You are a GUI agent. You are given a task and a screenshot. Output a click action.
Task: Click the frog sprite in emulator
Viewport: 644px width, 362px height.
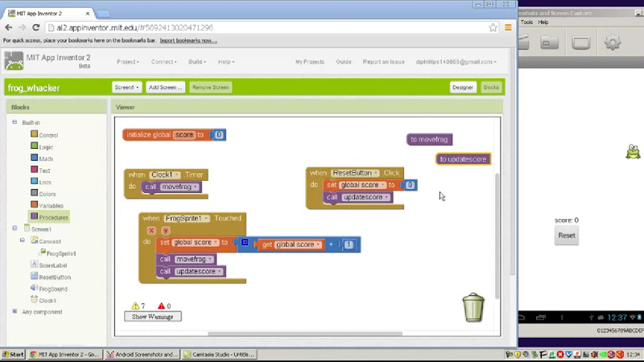tap(633, 151)
